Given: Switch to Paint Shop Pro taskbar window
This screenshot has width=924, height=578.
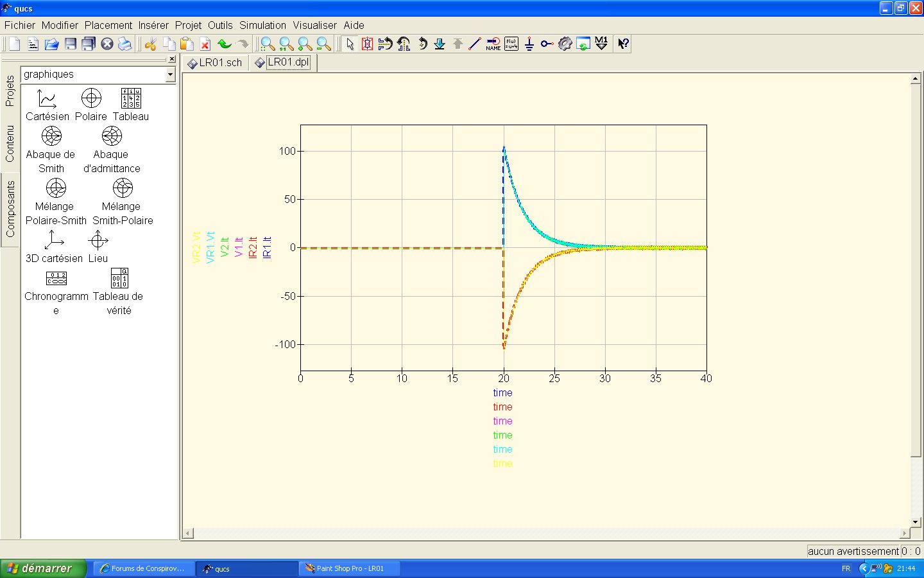Looking at the screenshot, I should pos(350,568).
